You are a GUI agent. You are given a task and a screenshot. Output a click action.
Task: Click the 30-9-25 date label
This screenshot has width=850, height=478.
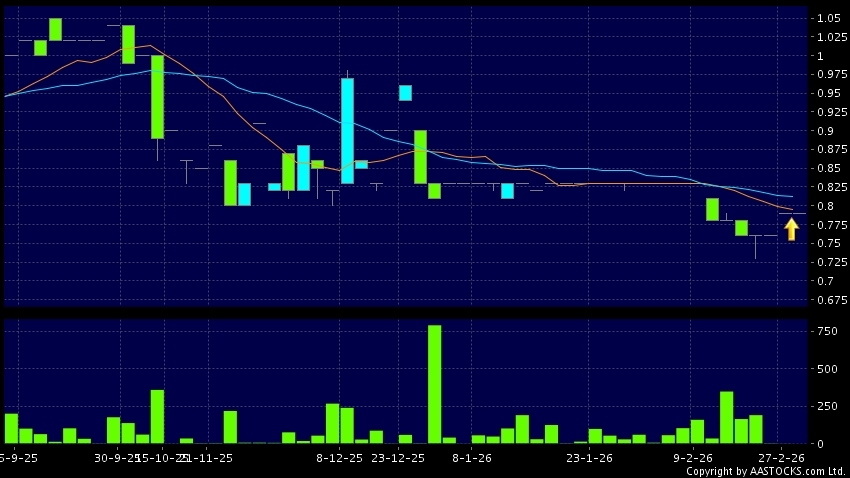[x=115, y=457]
